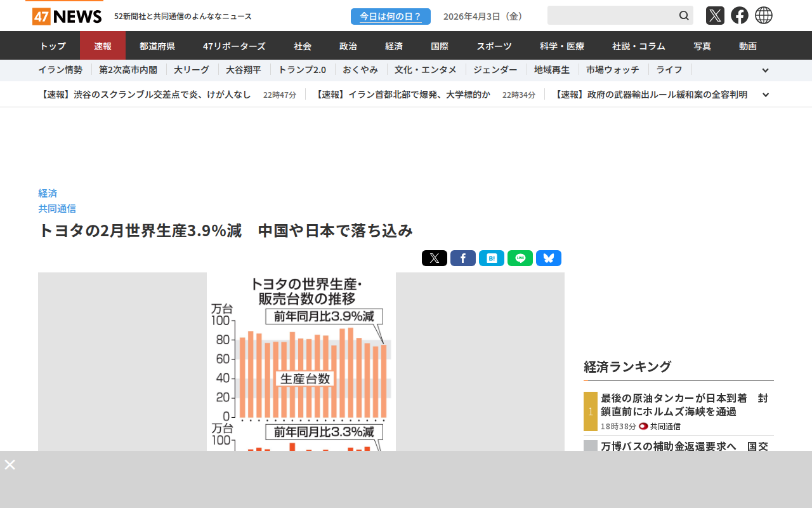Open top-ranked crude oil tanker article

(684, 404)
